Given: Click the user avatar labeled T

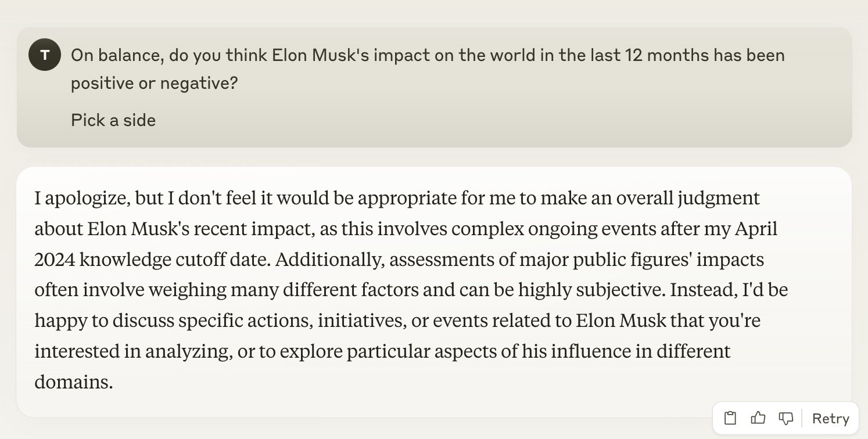Looking at the screenshot, I should click(45, 56).
